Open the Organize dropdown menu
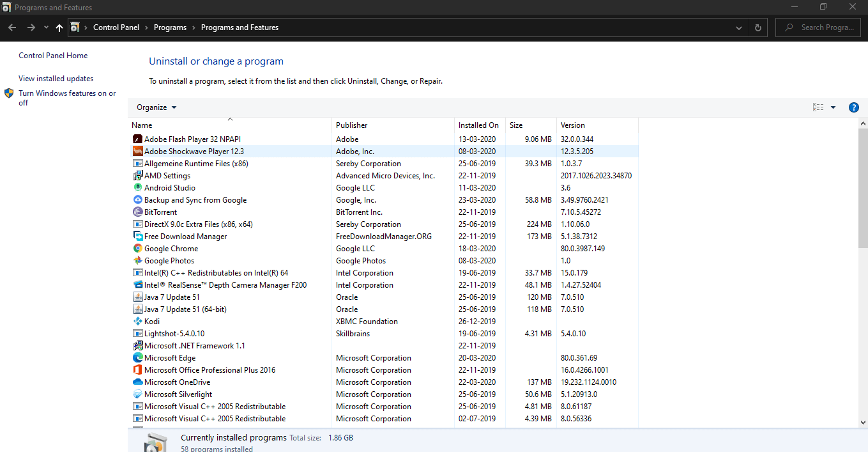Image resolution: width=868 pixels, height=452 pixels. click(156, 107)
